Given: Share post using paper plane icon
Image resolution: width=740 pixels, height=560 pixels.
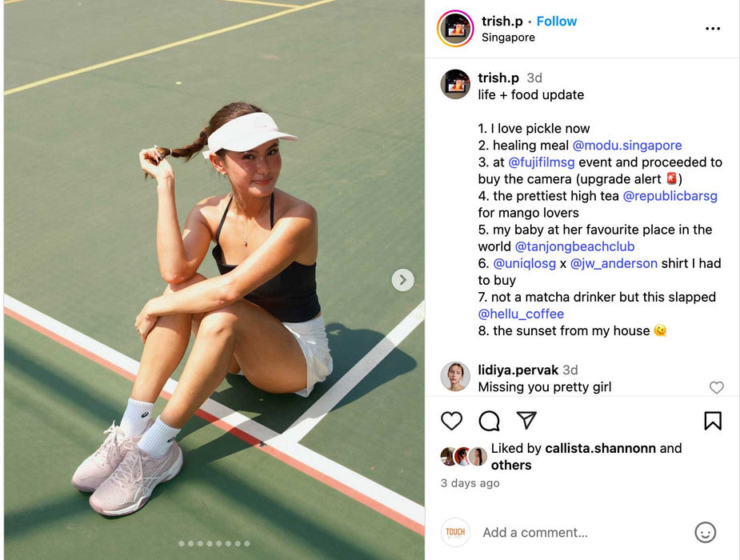Looking at the screenshot, I should (526, 420).
